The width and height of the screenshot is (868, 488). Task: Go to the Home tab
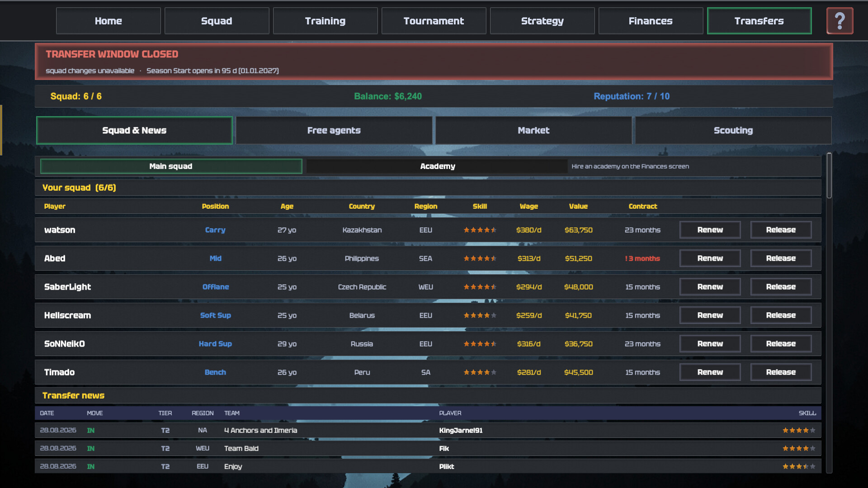click(x=108, y=21)
